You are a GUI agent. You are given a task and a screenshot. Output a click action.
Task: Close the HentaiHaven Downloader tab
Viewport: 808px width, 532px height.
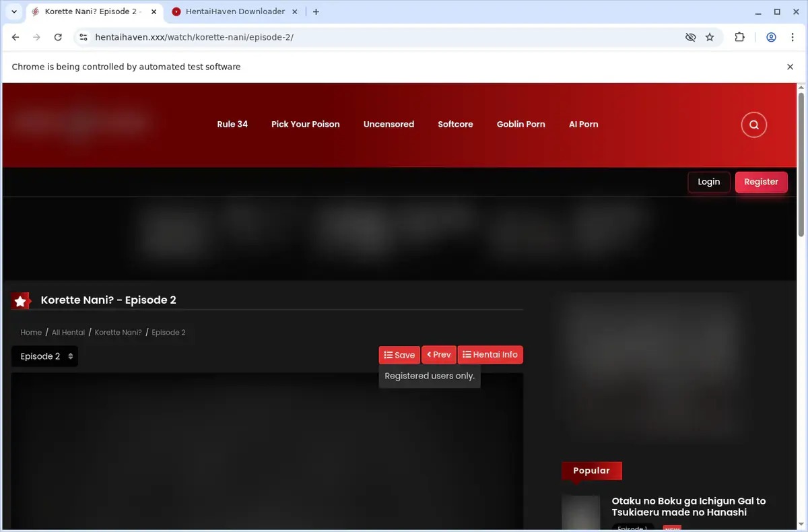tap(293, 11)
